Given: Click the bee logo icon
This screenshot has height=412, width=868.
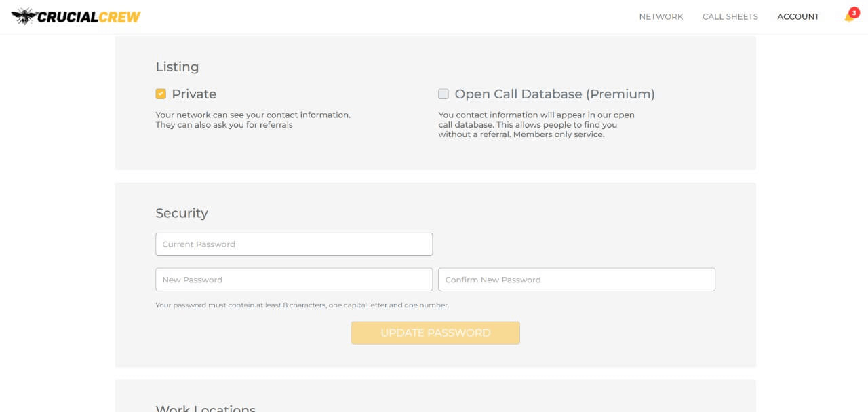Looking at the screenshot, I should click(x=24, y=16).
